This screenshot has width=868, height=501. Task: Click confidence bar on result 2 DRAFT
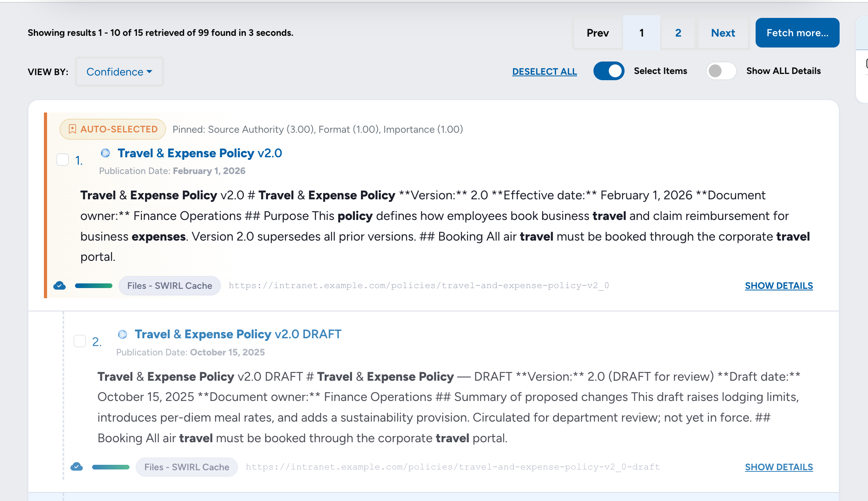click(x=111, y=467)
